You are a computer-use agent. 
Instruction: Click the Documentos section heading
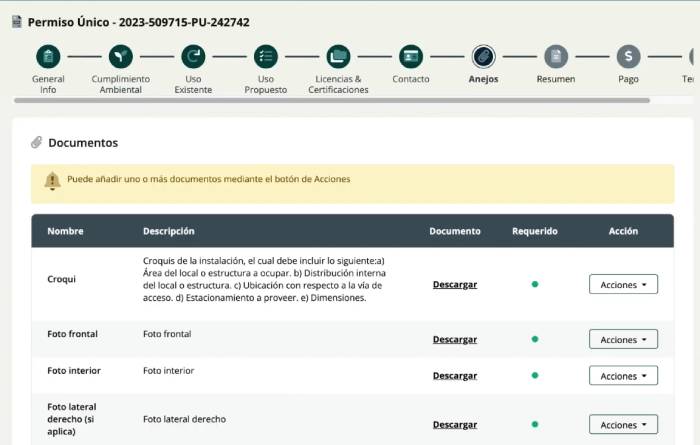[83, 143]
